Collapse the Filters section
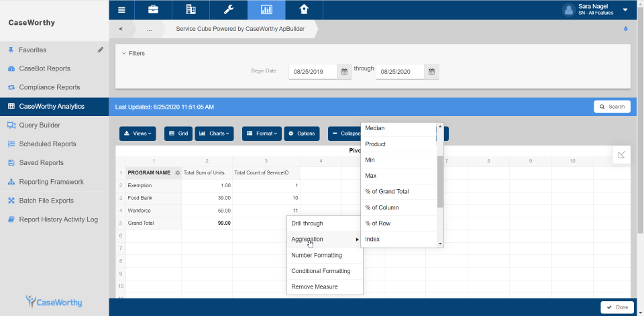 133,54
